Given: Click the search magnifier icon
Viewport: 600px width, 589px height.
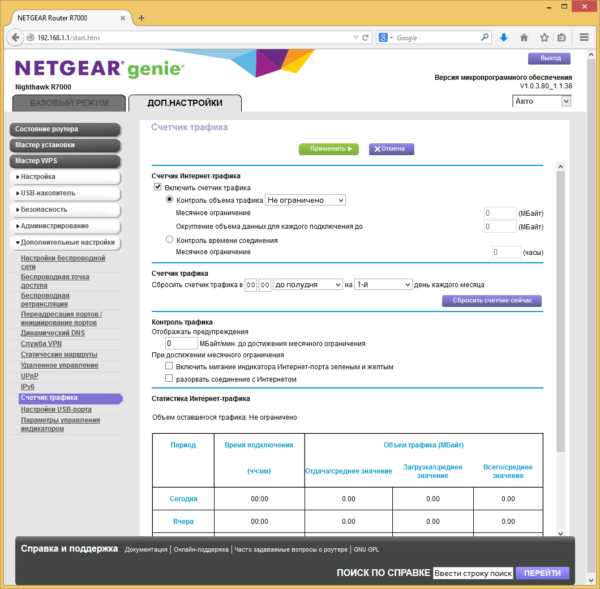Looking at the screenshot, I should click(484, 38).
